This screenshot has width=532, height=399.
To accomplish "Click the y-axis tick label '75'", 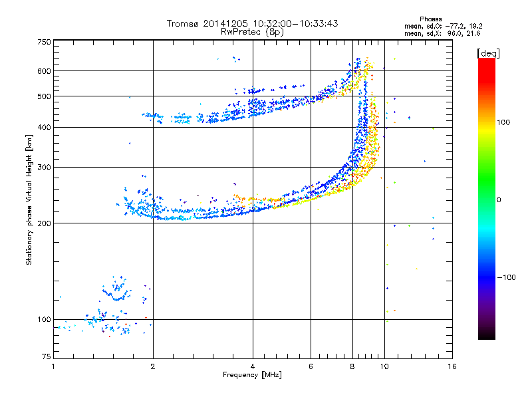I will pyautogui.click(x=47, y=356).
